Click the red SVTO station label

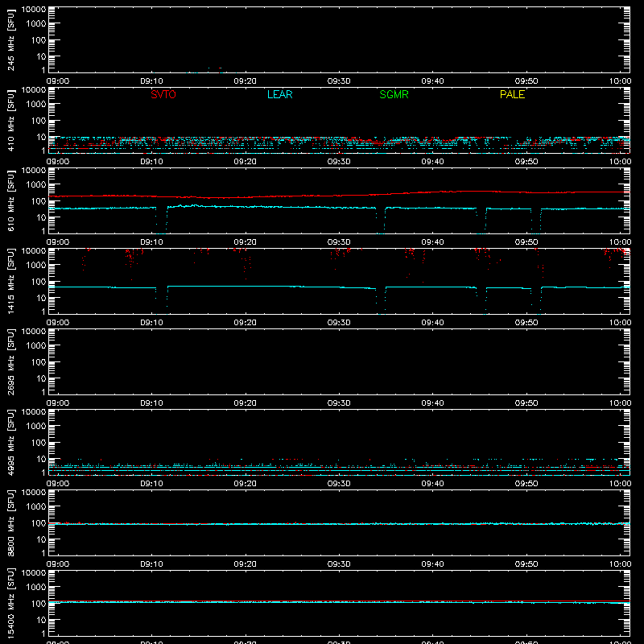point(163,94)
